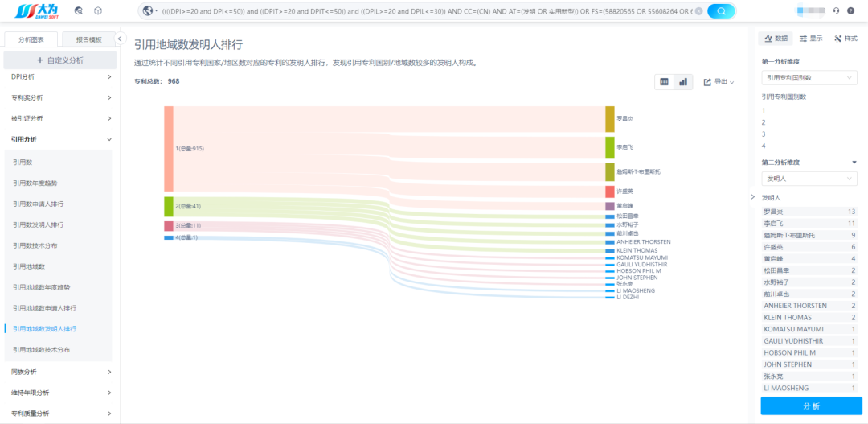This screenshot has height=424, width=868.
Task: Click the KOMATSU MAYUMI label in chart
Action: [x=642, y=257]
